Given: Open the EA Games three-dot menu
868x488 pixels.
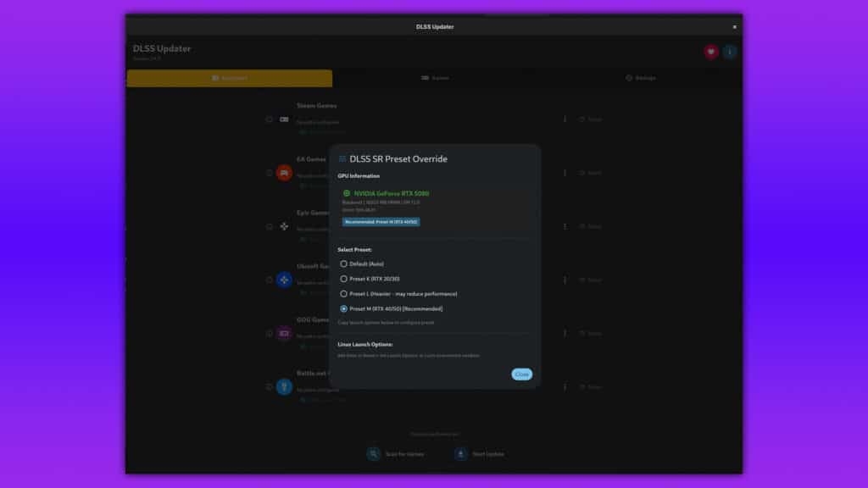Looking at the screenshot, I should coord(565,173).
